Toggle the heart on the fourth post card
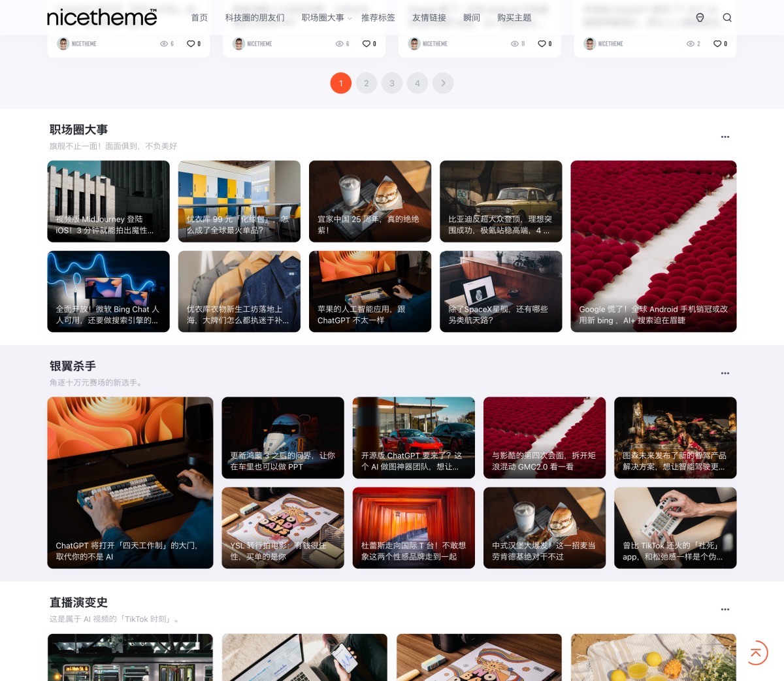 click(x=717, y=44)
